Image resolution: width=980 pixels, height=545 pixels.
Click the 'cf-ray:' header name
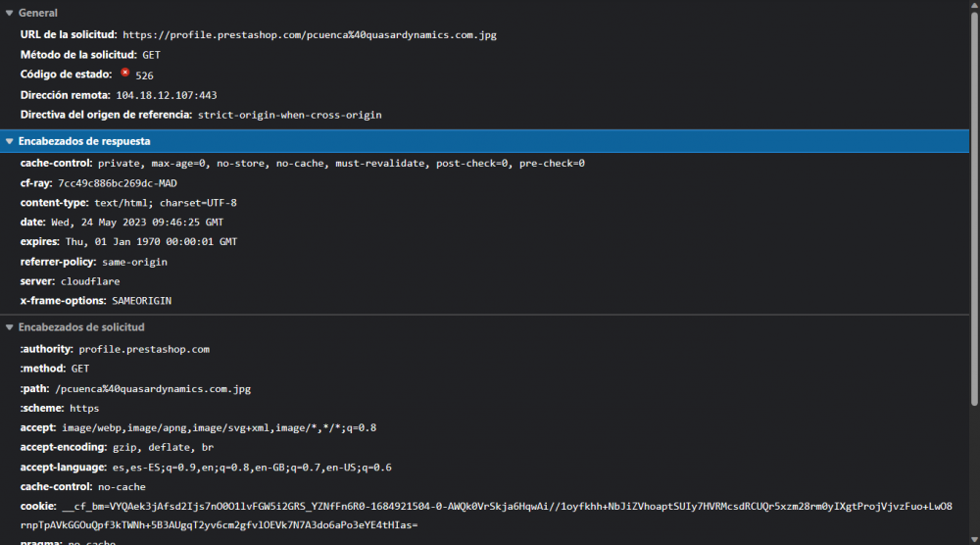(x=36, y=183)
